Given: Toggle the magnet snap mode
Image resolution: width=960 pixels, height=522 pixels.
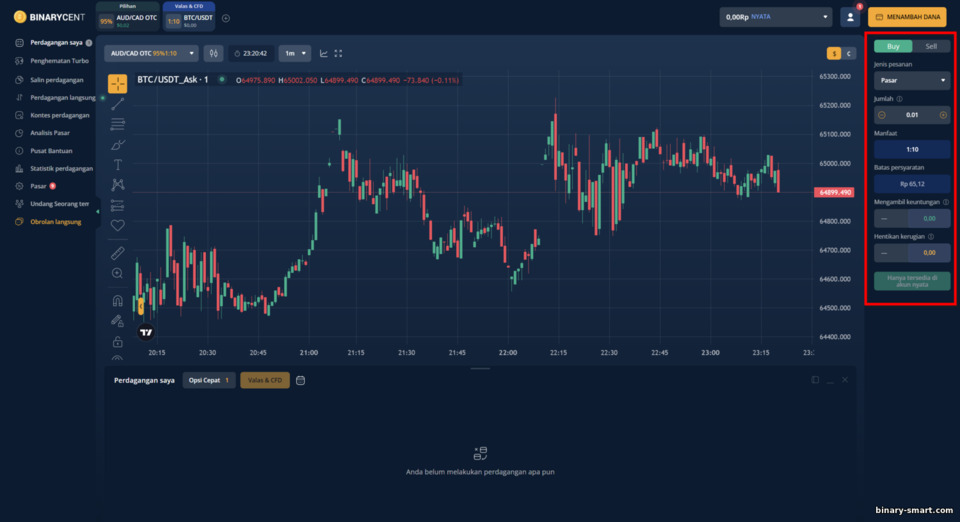Looking at the screenshot, I should point(118,300).
